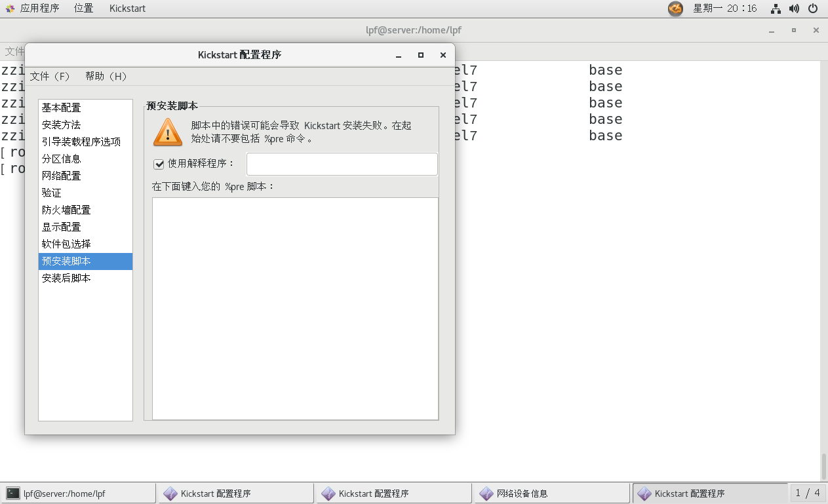Select 基本配置 in the sidebar list
The height and width of the screenshot is (504, 828).
(x=85, y=107)
